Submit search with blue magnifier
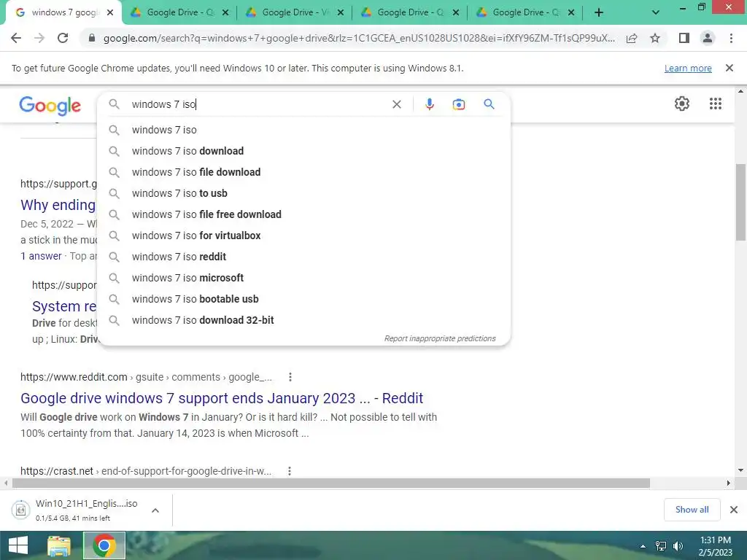 [x=489, y=104]
